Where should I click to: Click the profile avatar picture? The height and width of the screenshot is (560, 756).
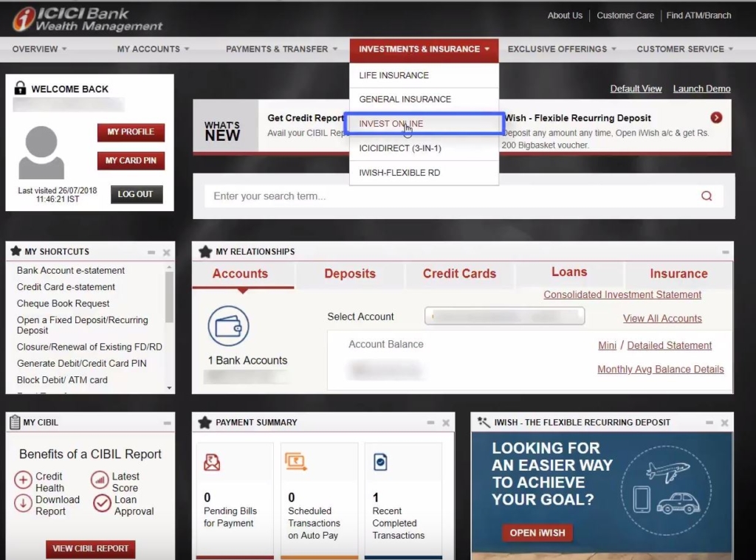pos(41,152)
